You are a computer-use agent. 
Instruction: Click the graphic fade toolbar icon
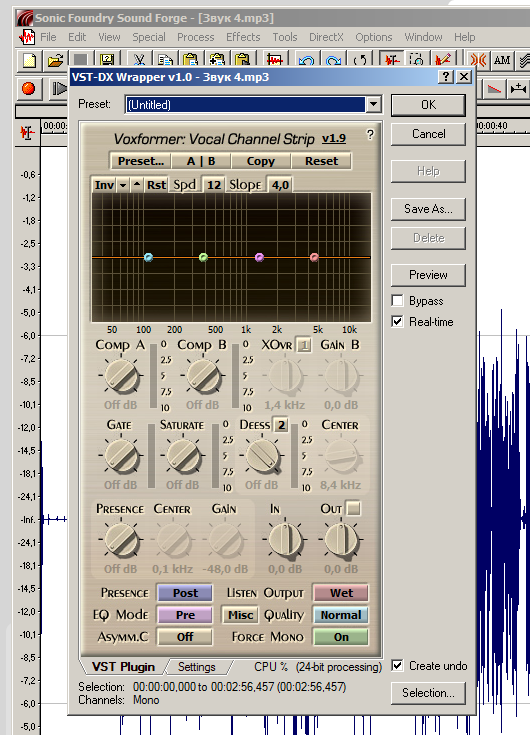[x=494, y=88]
